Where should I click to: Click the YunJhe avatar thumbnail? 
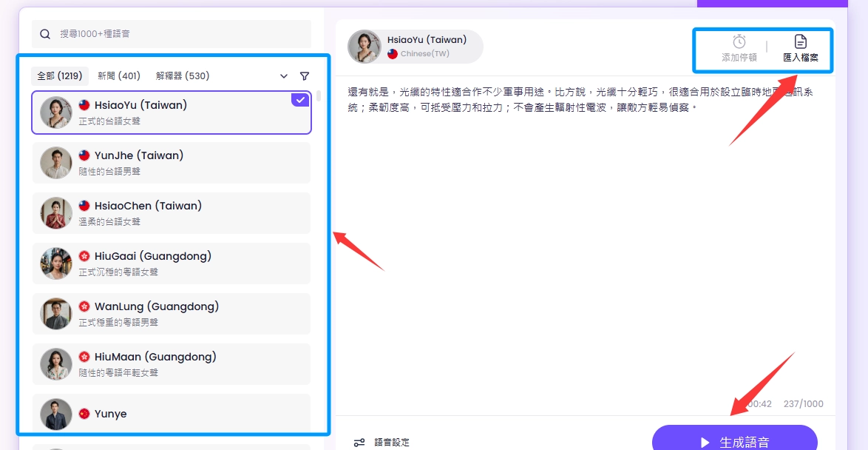(x=56, y=163)
